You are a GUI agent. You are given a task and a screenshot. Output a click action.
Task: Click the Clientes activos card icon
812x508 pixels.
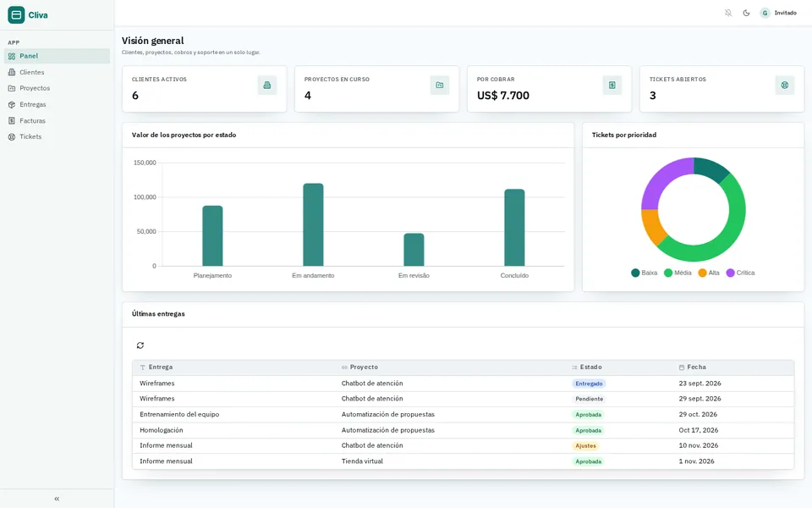click(x=267, y=85)
